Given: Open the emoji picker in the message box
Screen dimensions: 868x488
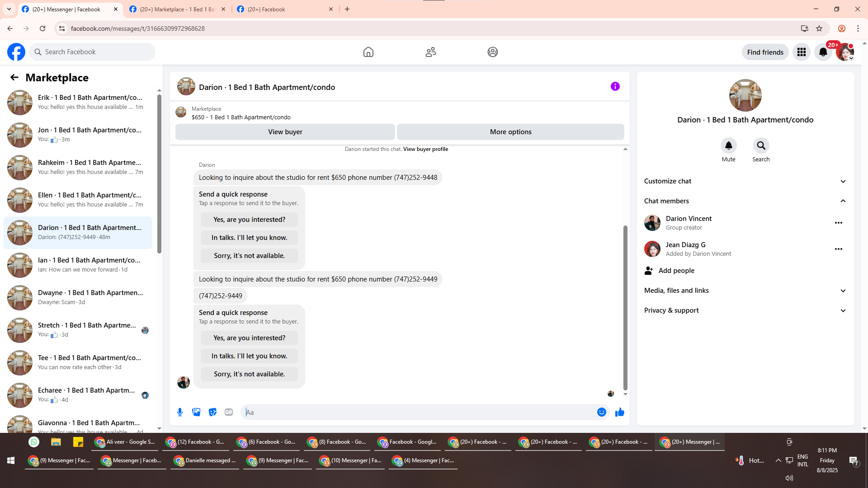Looking at the screenshot, I should (601, 412).
